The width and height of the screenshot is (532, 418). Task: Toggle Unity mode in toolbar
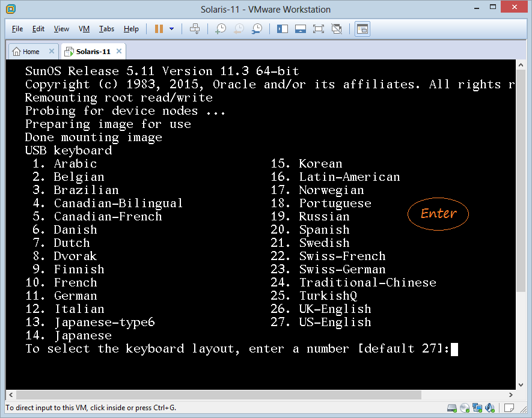click(337, 29)
